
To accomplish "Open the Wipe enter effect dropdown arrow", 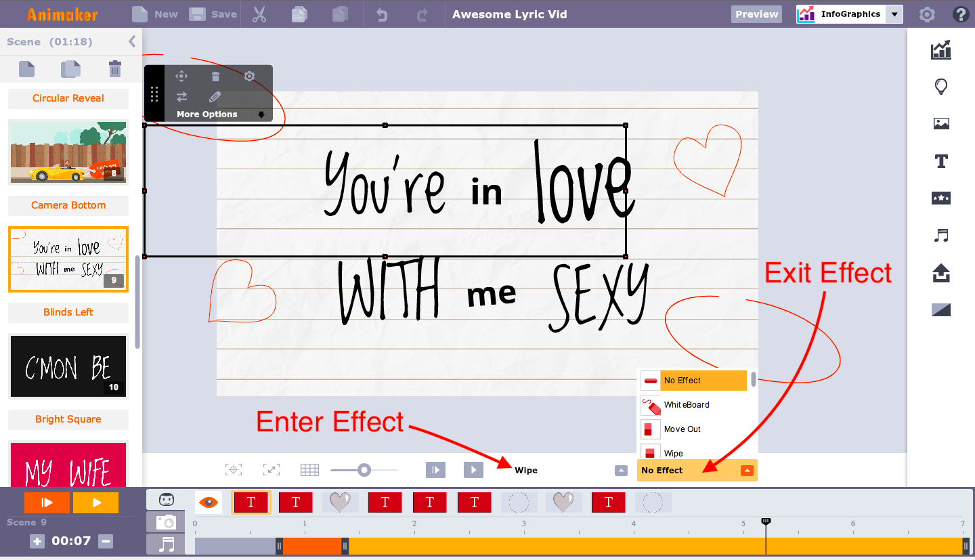I will (621, 471).
